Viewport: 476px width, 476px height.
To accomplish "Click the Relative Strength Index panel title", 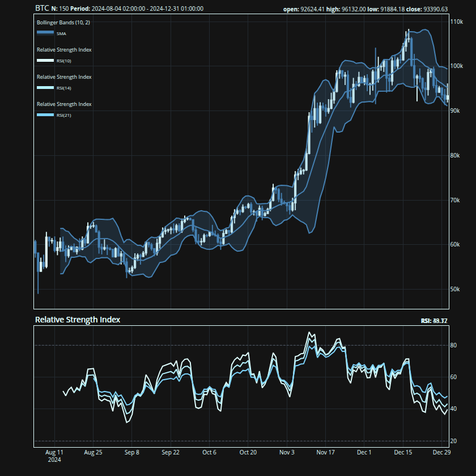I will [x=78, y=320].
